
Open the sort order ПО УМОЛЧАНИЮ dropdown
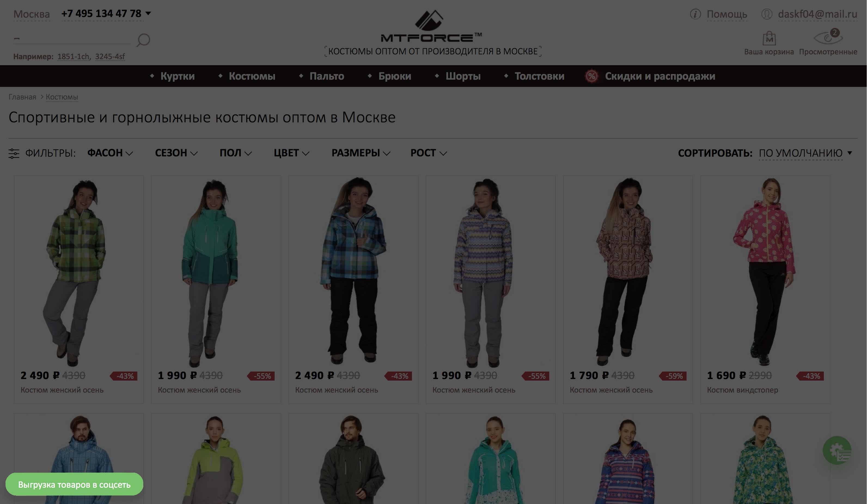tap(805, 153)
